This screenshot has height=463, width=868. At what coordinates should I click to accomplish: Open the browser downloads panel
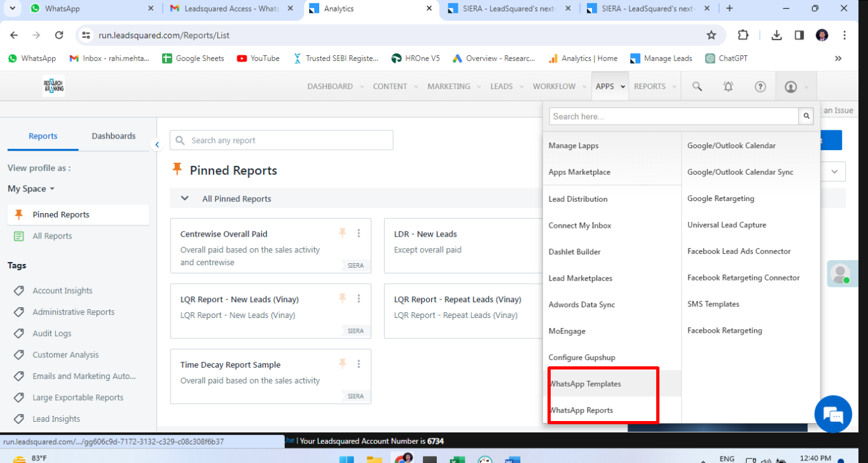point(776,35)
